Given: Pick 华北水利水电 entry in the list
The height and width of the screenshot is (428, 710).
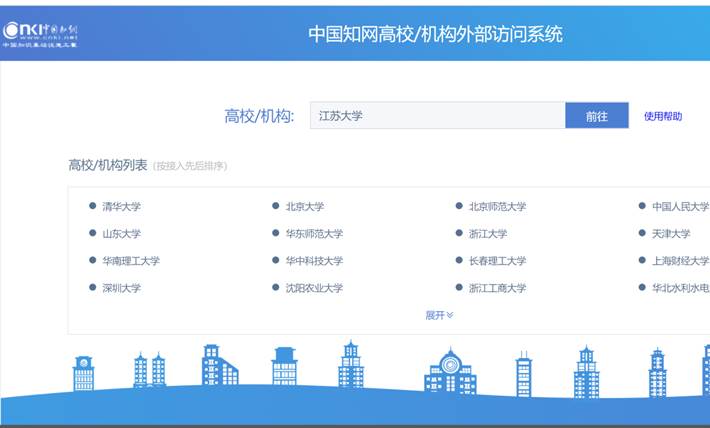Looking at the screenshot, I should point(681,288).
